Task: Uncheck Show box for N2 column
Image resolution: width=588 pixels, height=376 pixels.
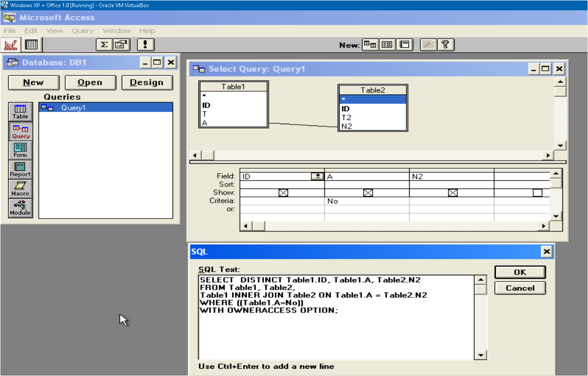Action: (x=453, y=192)
